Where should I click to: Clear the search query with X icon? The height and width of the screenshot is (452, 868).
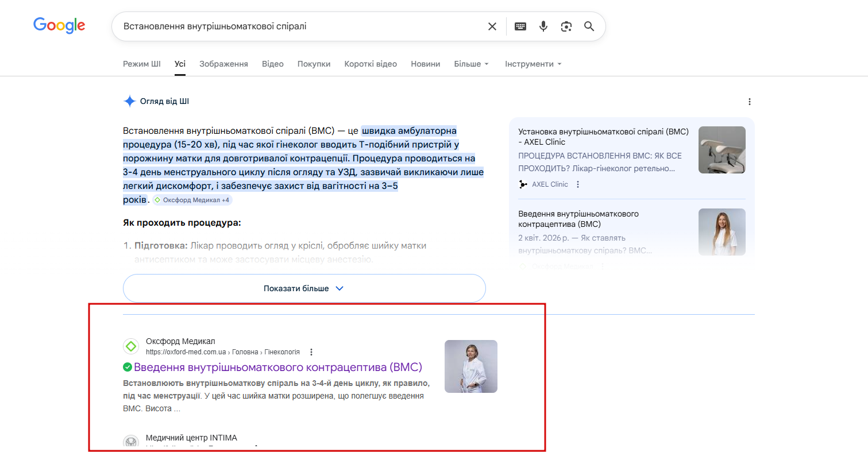tap(492, 26)
